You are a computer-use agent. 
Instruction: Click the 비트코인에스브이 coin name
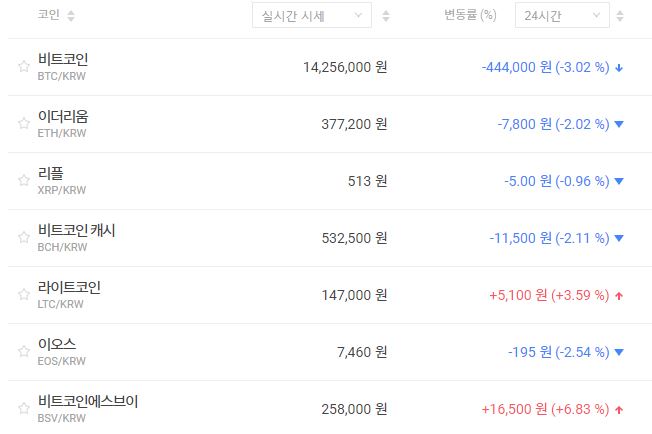tap(87, 402)
